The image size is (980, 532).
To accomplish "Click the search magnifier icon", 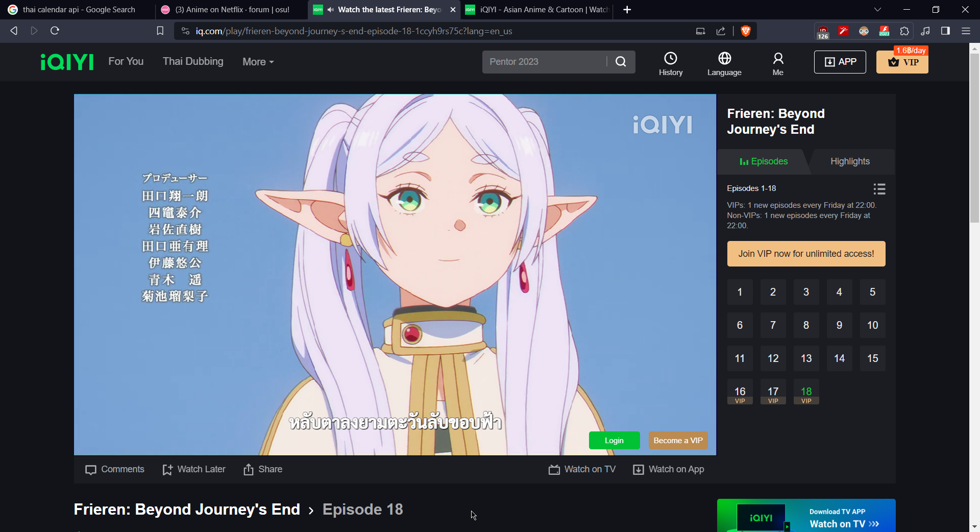I will [621, 62].
